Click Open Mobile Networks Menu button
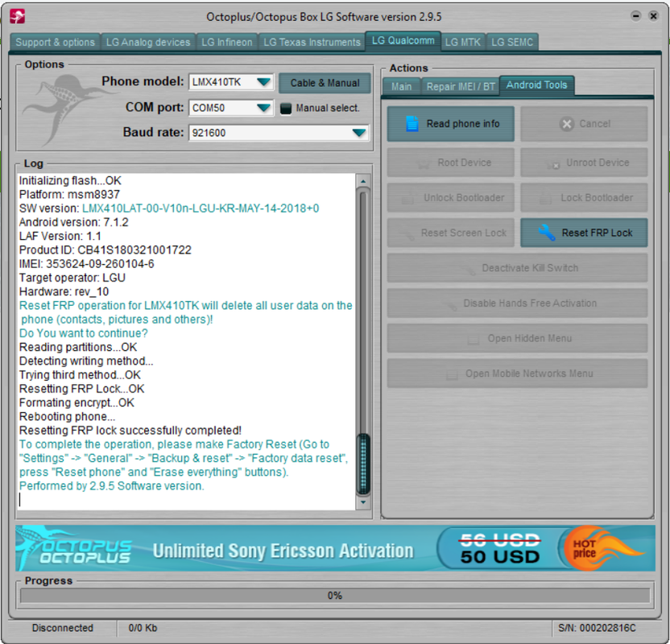 [x=518, y=374]
